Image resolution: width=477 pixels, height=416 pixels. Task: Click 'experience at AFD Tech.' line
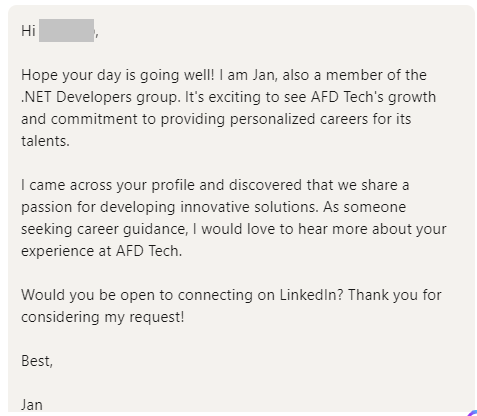point(102,251)
